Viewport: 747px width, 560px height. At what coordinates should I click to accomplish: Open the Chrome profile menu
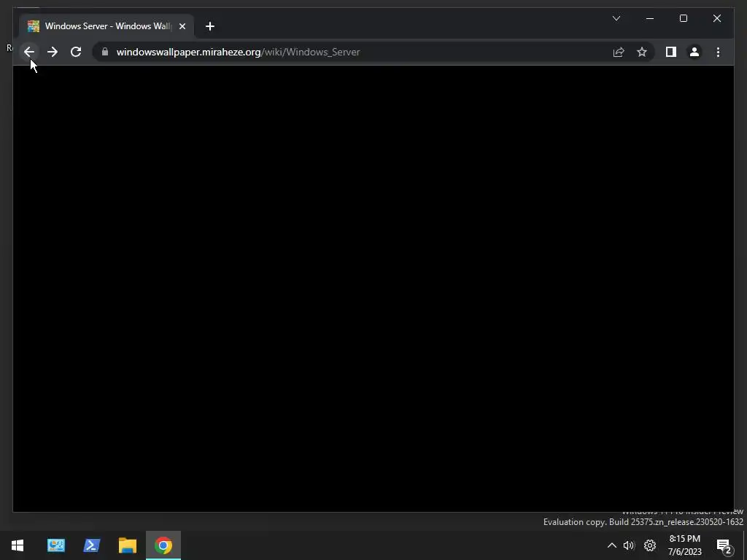pos(694,52)
